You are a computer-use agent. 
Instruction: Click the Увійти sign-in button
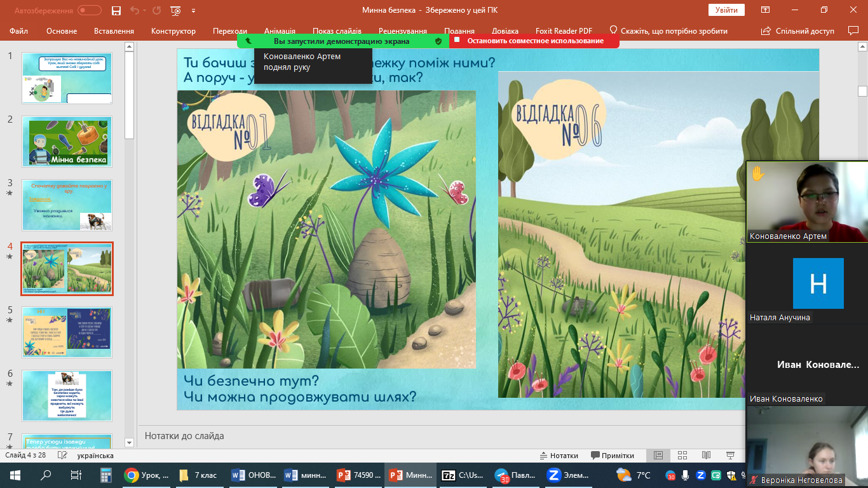coord(726,10)
